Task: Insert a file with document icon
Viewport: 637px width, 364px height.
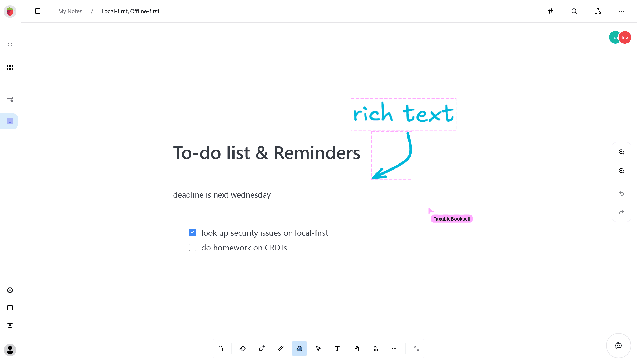Action: click(356, 348)
